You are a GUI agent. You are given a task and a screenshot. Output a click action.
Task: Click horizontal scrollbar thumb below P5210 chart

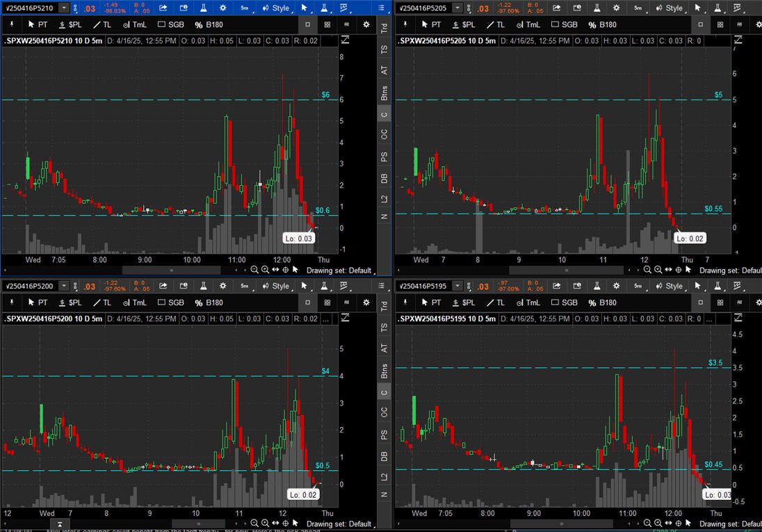[171, 270]
